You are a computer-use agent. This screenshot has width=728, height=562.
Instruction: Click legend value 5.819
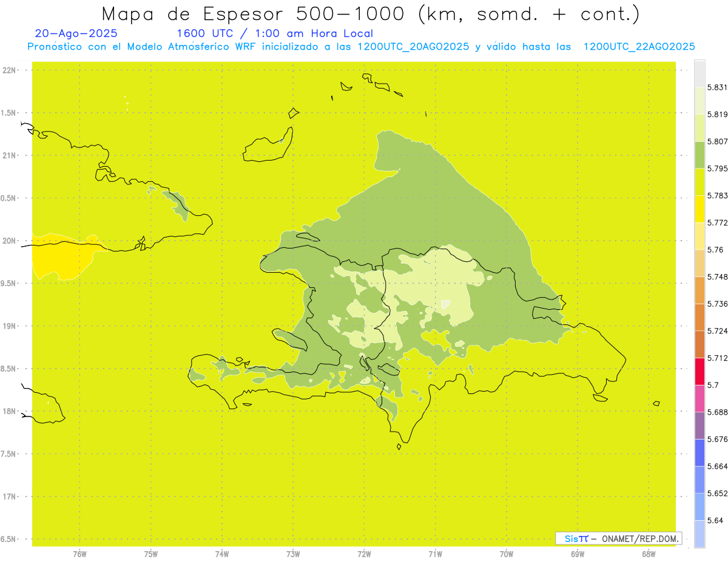pyautogui.click(x=718, y=115)
